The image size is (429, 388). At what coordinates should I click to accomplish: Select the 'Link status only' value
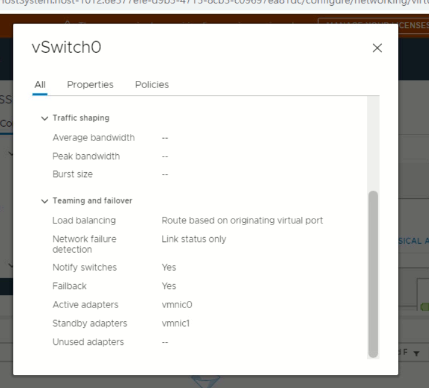tap(194, 239)
